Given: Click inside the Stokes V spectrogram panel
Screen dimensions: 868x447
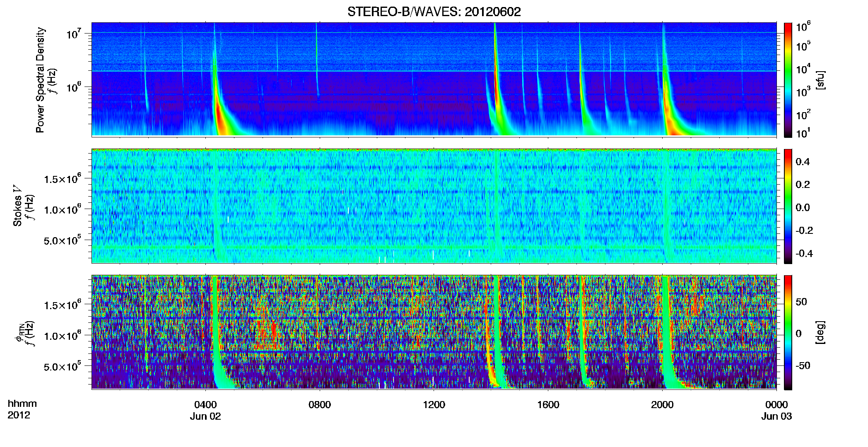Looking at the screenshot, I should 434,206.
